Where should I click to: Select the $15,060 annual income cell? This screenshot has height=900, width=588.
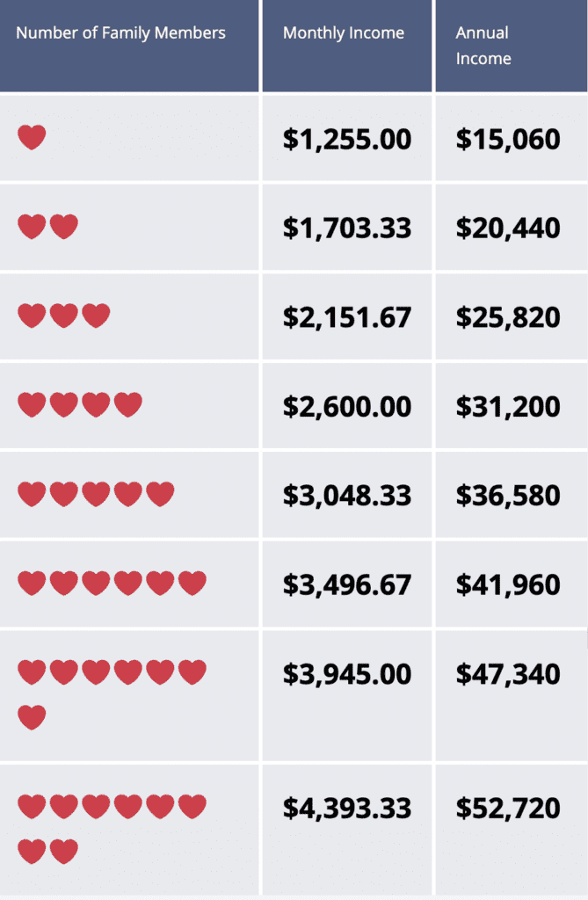click(x=508, y=139)
